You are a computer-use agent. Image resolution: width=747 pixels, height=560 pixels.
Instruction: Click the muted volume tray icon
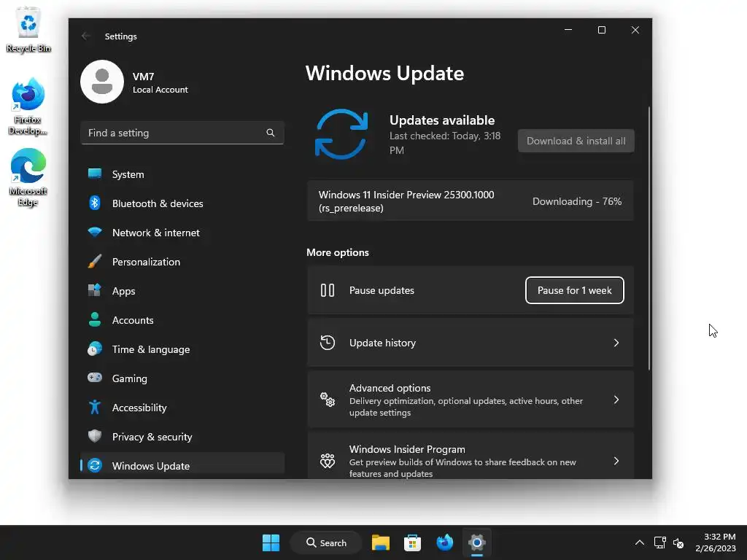[678, 542]
